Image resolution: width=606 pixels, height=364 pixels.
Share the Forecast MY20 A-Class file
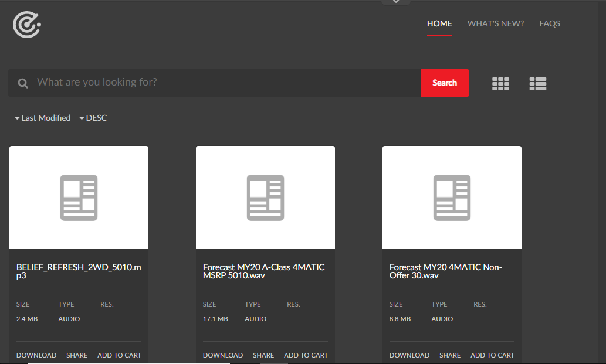(x=263, y=355)
